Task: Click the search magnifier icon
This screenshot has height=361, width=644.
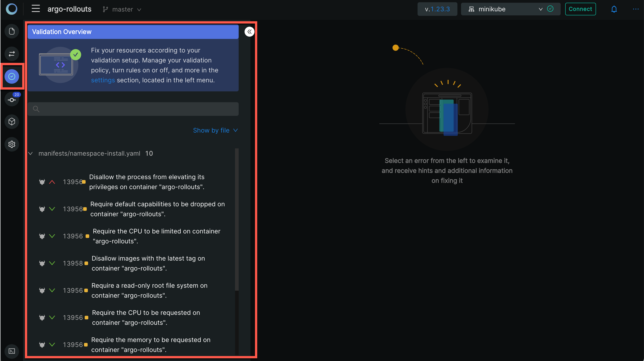Action: (x=36, y=109)
